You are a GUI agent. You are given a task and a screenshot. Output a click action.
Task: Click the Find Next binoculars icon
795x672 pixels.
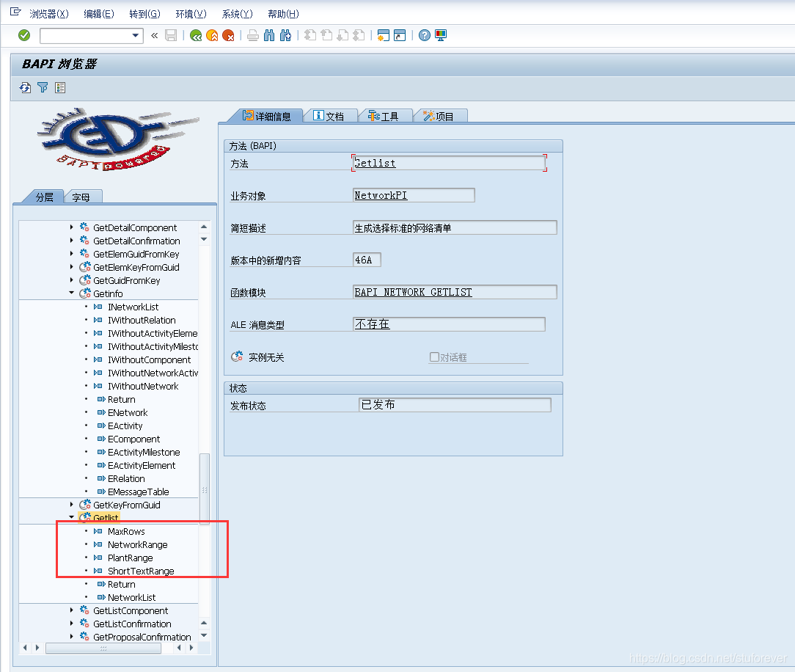click(285, 35)
